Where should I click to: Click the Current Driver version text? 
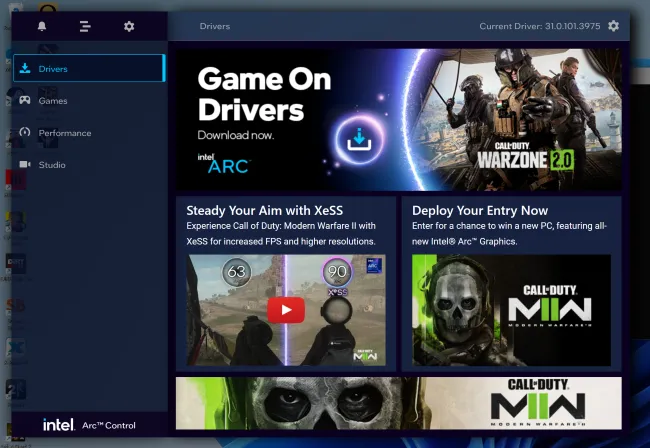point(541,26)
